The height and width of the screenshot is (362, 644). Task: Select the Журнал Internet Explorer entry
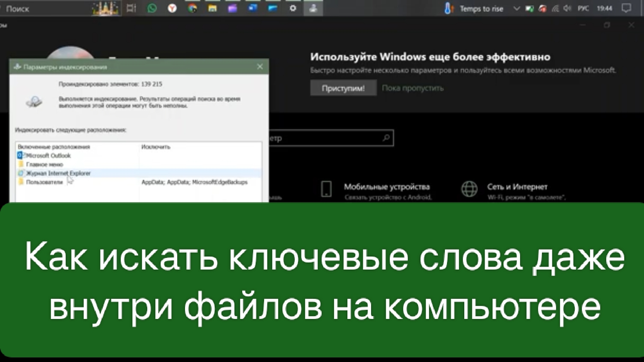pos(58,173)
